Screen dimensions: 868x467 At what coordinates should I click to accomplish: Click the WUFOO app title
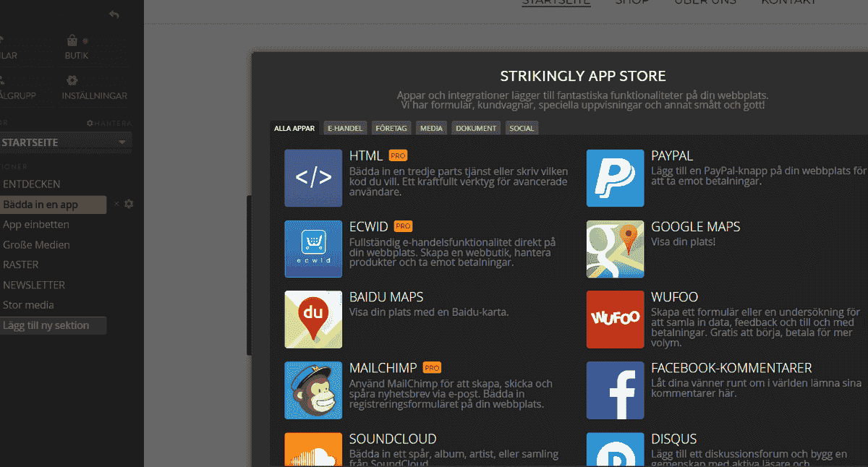click(675, 297)
